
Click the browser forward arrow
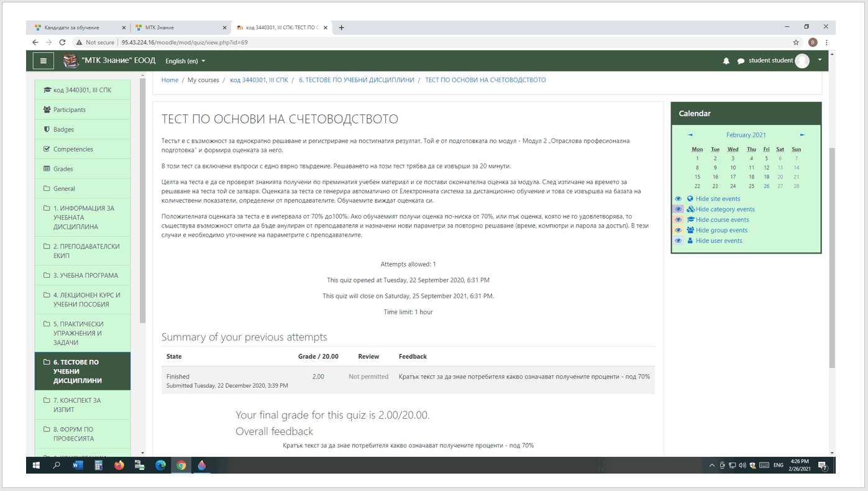coord(48,42)
